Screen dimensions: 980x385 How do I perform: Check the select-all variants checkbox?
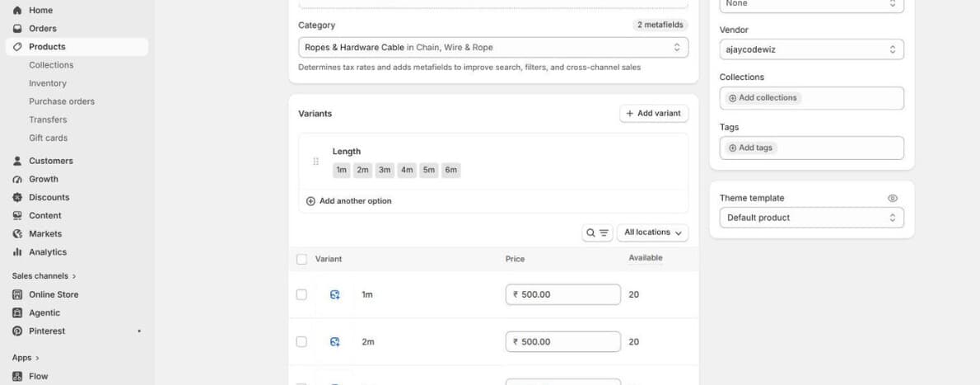(302, 259)
